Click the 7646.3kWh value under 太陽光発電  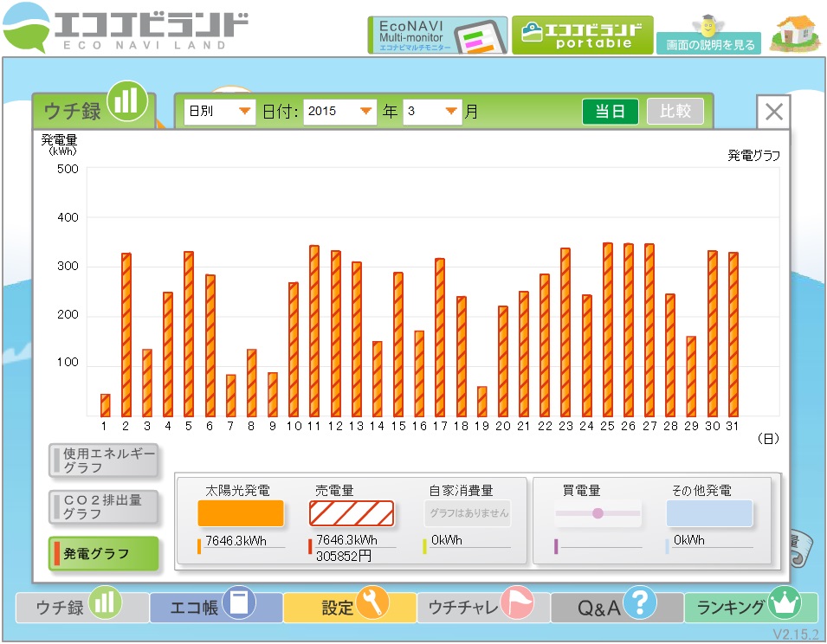236,541
